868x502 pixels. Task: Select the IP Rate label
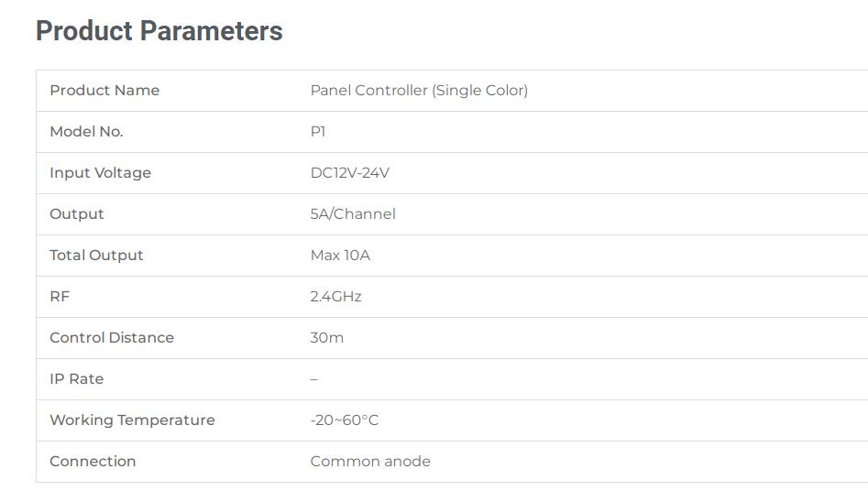pyautogui.click(x=76, y=379)
